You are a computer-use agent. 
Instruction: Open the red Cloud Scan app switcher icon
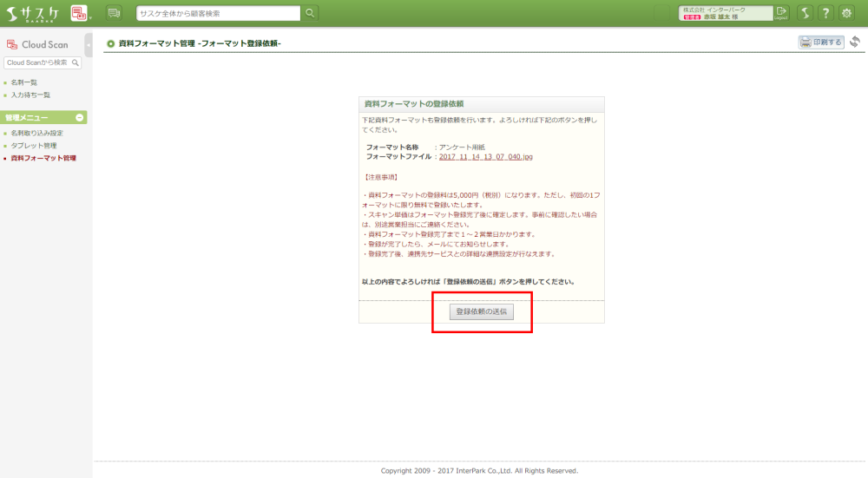pyautogui.click(x=79, y=13)
